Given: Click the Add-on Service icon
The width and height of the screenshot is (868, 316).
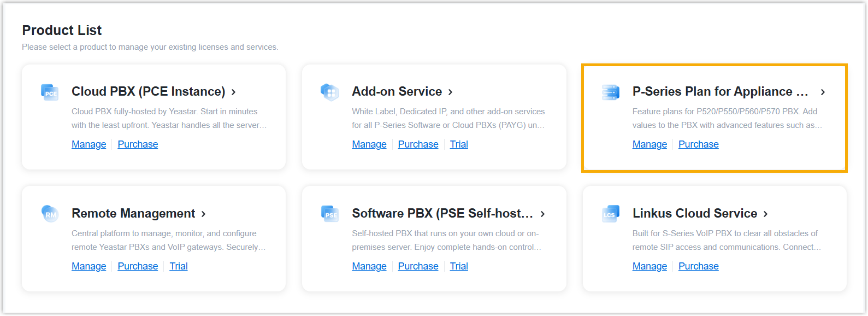Looking at the screenshot, I should [x=330, y=92].
